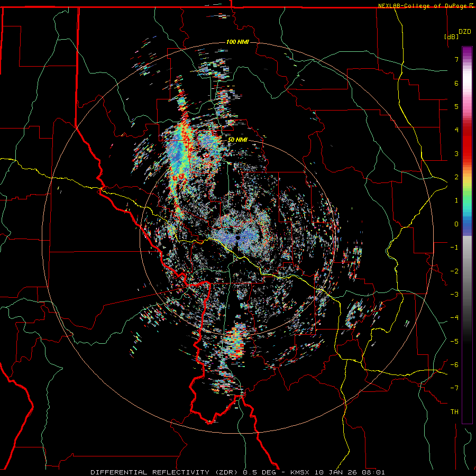Click the -2 value on scale
Image resolution: width=476 pixels, height=476 pixels.
(x=454, y=271)
